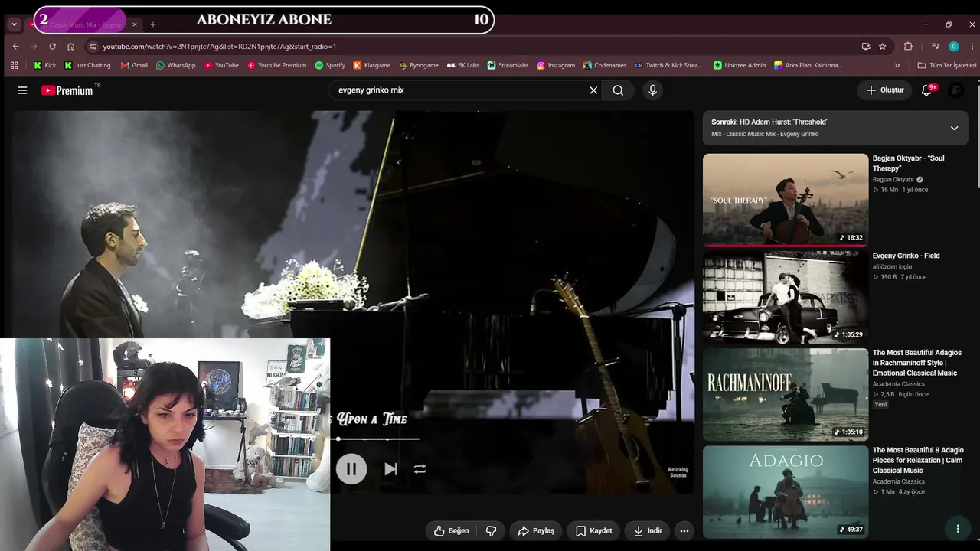Open the YouTube guide hamburger menu
Image resolution: width=980 pixels, height=551 pixels.
pos(22,90)
